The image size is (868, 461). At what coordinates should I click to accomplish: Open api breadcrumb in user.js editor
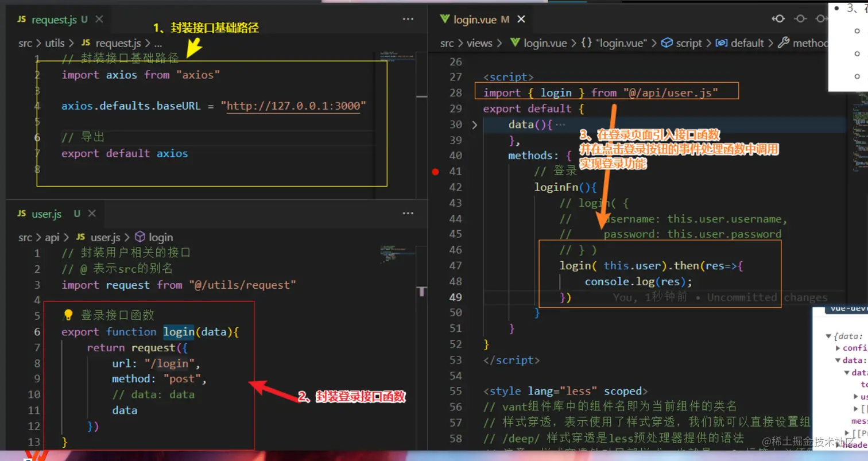point(52,237)
